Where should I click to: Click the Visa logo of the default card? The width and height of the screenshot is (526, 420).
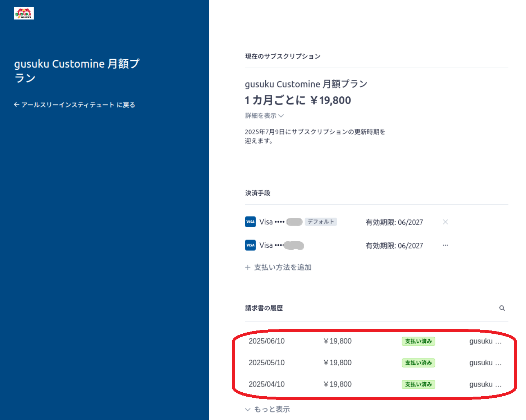pos(250,222)
